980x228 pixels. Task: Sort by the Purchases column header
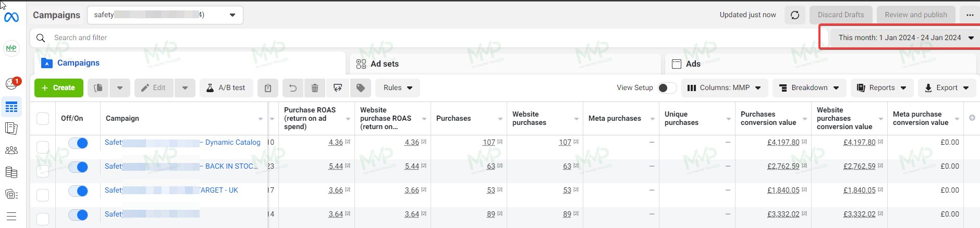point(469,119)
